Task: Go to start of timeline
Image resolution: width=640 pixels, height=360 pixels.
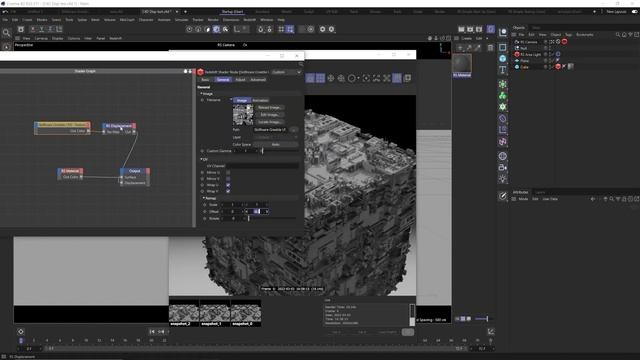Action: [152, 332]
